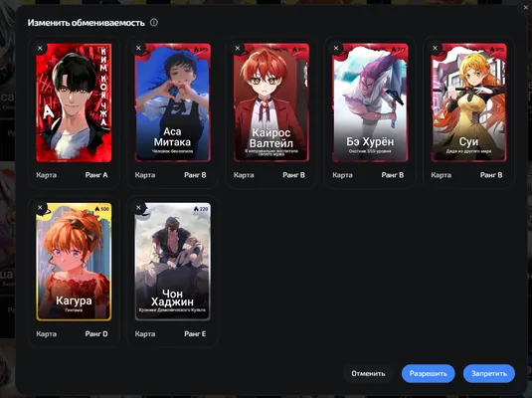Remove the Ким Кон Чжа card
This screenshot has width=532, height=398.
click(40, 48)
